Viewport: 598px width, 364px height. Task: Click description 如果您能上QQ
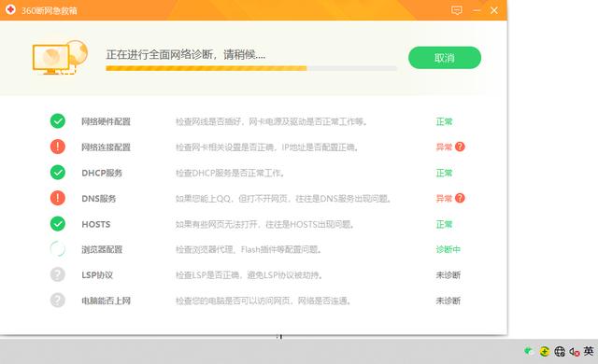(x=283, y=199)
